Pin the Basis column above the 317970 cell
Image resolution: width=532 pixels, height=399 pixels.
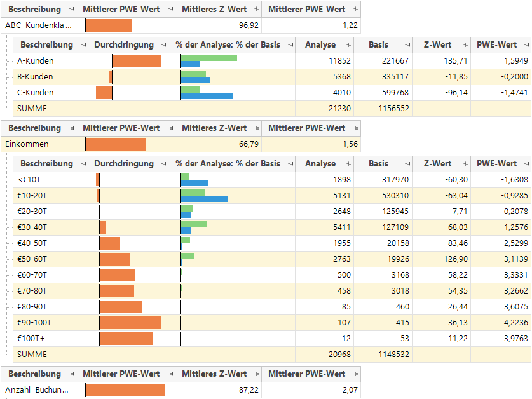pyautogui.click(x=407, y=164)
